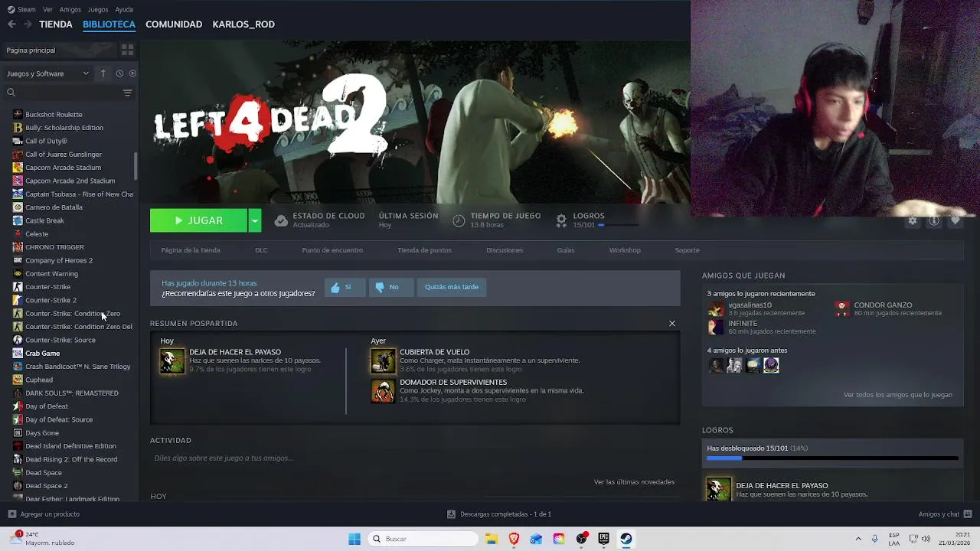Open INFINITE friend avatar
Screen dimensions: 980x551
[x=716, y=327]
